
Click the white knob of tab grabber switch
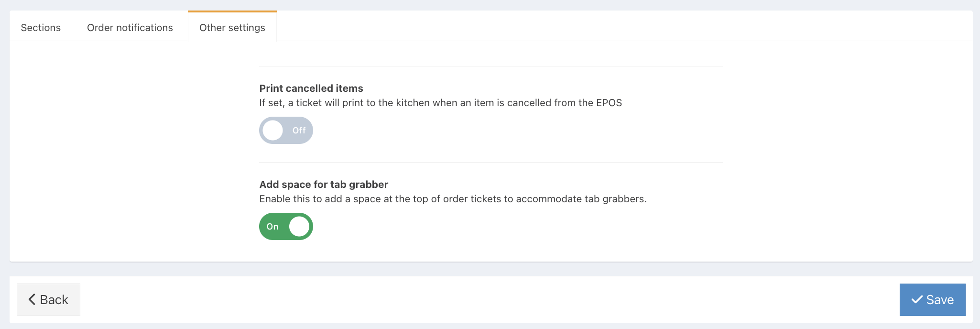click(x=299, y=227)
